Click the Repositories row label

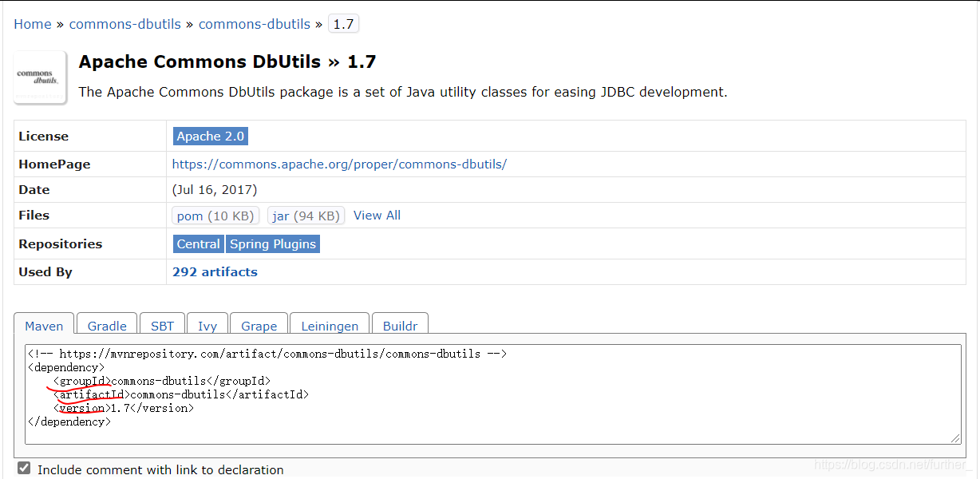[61, 244]
